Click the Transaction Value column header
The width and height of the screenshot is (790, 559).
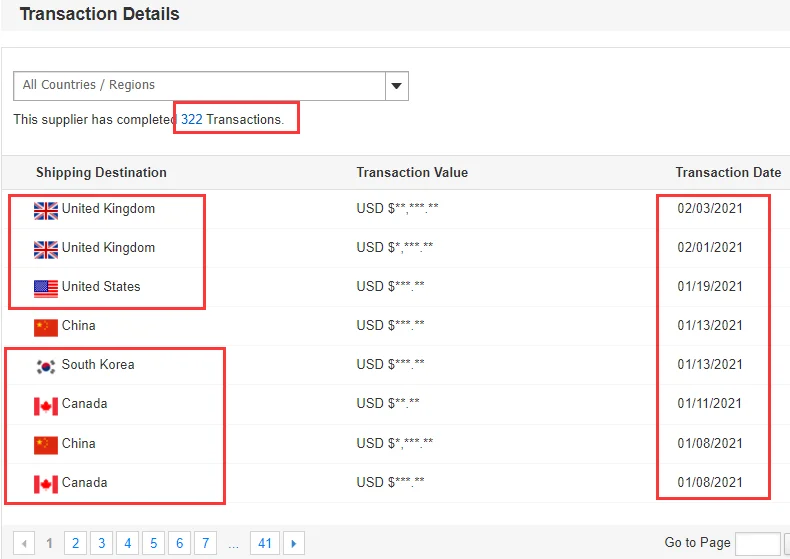pyautogui.click(x=412, y=172)
